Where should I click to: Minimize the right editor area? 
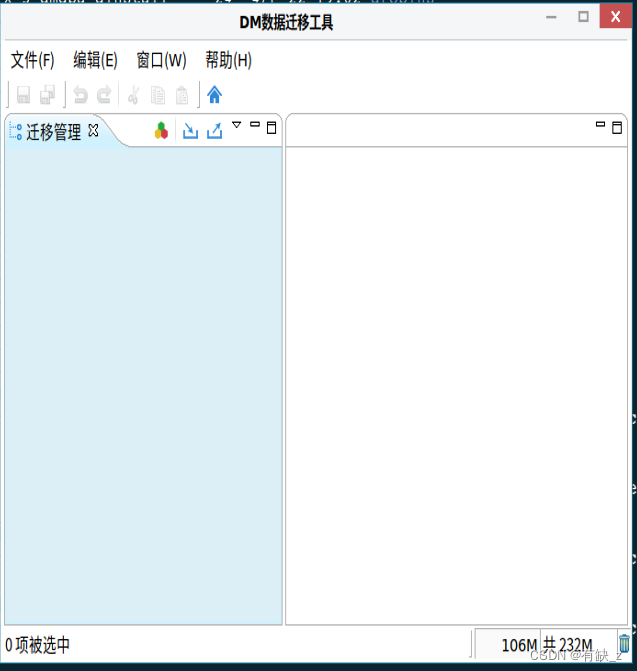tap(601, 124)
